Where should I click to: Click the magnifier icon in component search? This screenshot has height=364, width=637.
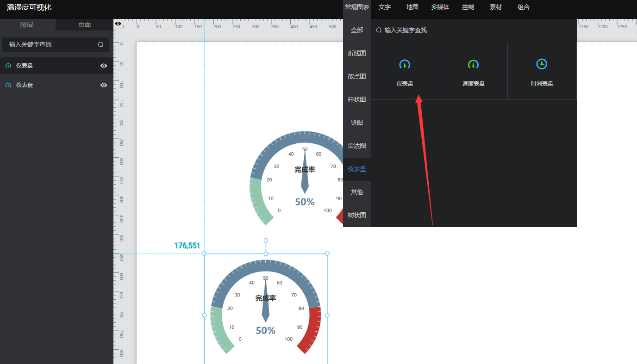(379, 30)
